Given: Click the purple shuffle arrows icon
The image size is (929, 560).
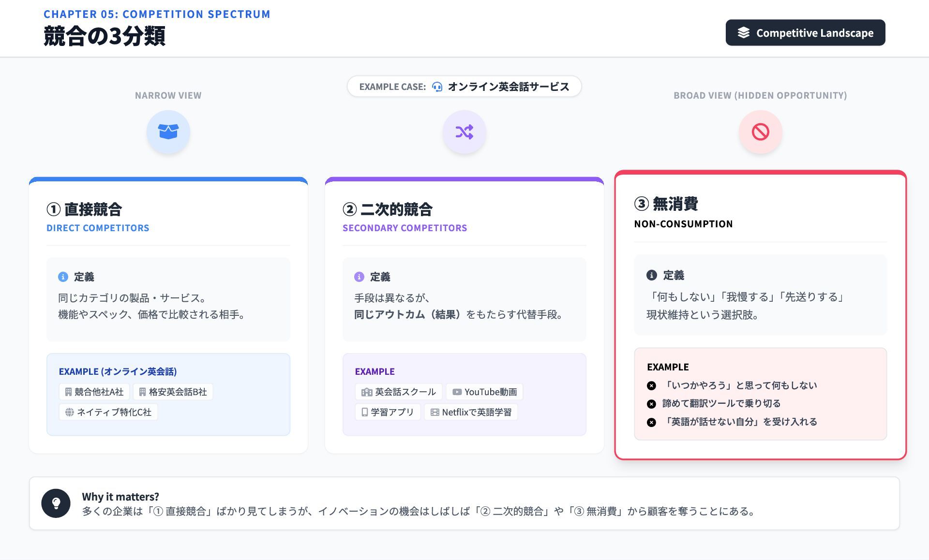Looking at the screenshot, I should 464,132.
